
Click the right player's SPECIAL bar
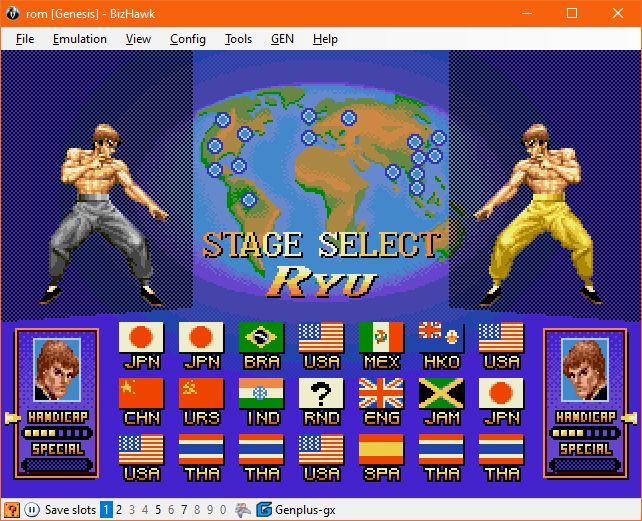point(585,465)
